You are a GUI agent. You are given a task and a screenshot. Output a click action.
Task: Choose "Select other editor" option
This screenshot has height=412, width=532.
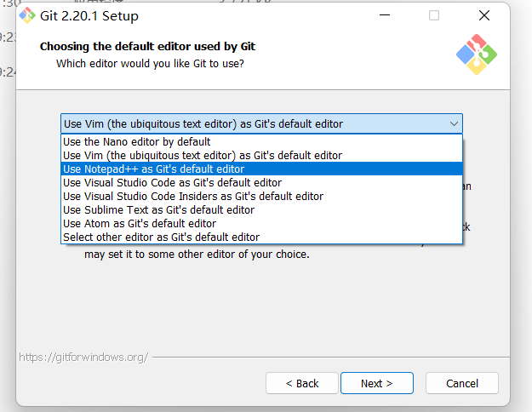161,237
